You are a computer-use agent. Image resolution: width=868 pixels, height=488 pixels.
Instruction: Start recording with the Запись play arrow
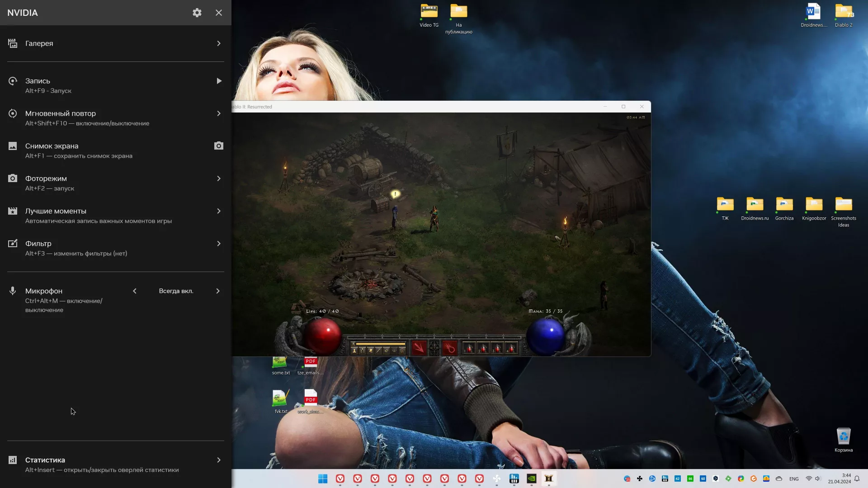coord(219,81)
